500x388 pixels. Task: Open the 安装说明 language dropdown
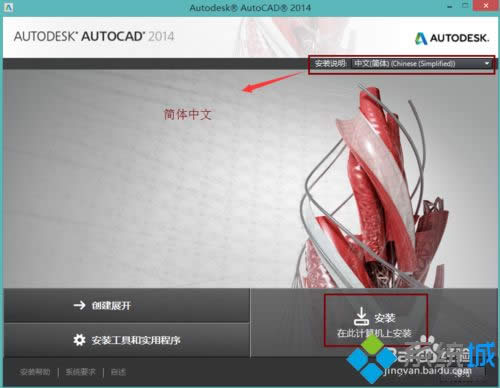tap(422, 63)
